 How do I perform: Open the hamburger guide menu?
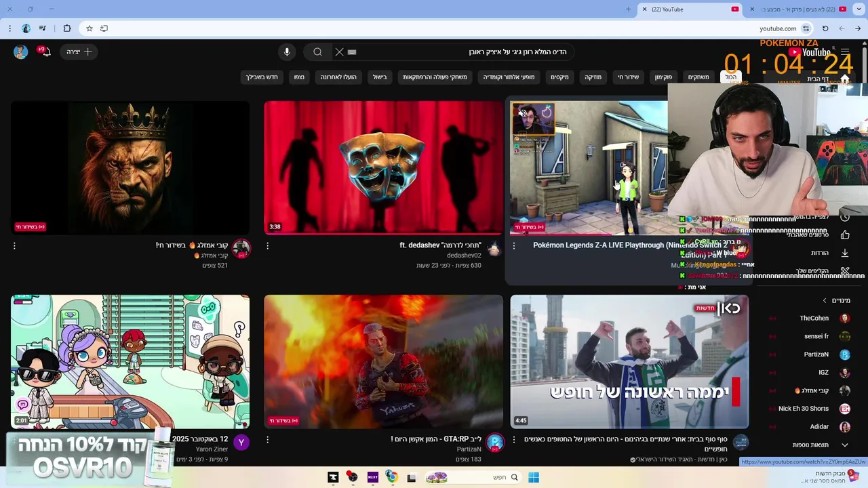[845, 52]
